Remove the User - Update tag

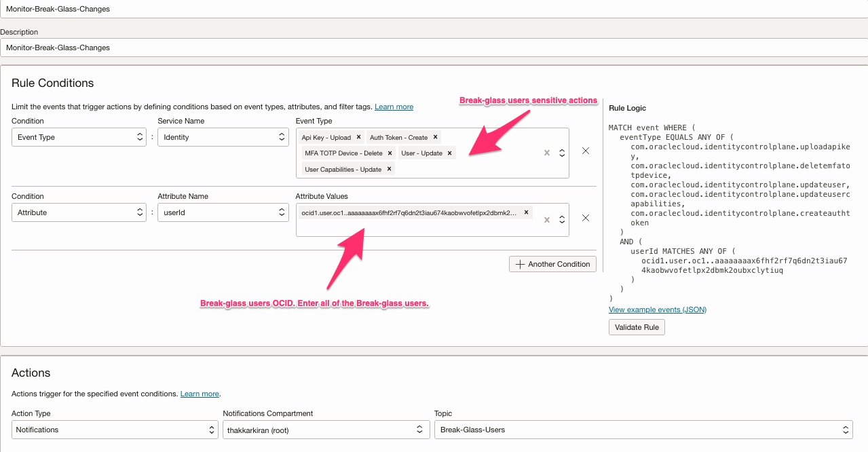pos(450,153)
